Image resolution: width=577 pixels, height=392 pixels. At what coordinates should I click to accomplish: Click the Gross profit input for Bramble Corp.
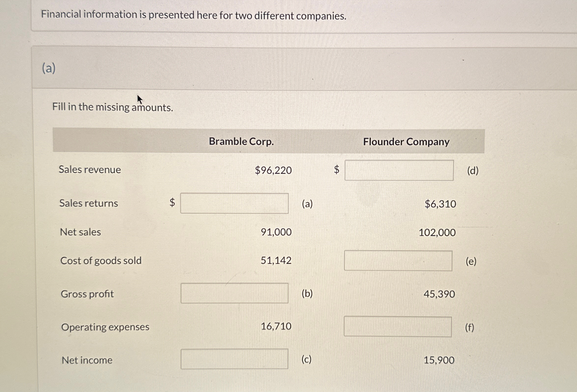pos(234,294)
